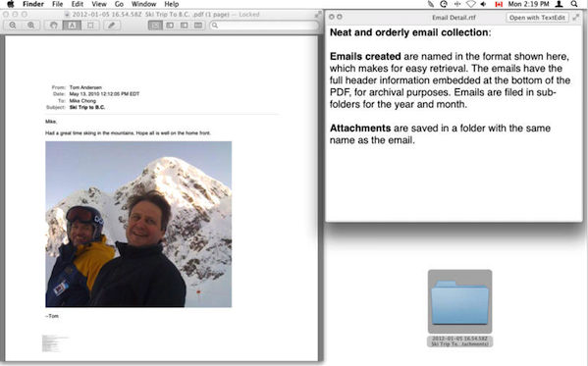The image size is (588, 366).
Task: Click the volume speaker icon
Action: pyautogui.click(x=484, y=4)
